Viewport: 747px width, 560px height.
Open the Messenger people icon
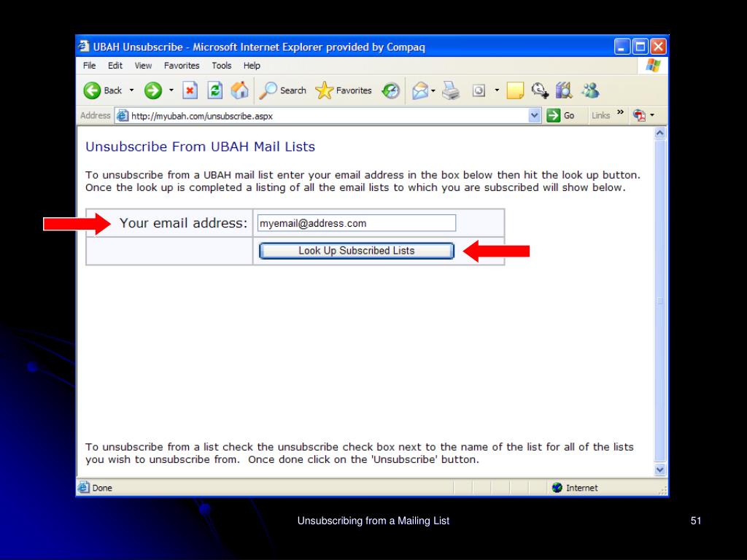[591, 90]
